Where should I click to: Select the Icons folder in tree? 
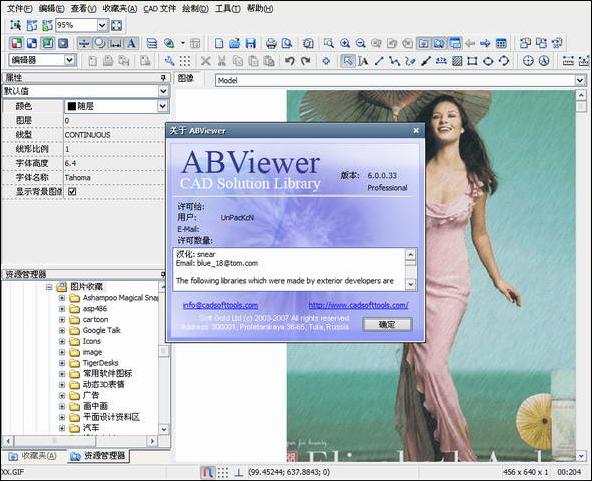(x=92, y=341)
